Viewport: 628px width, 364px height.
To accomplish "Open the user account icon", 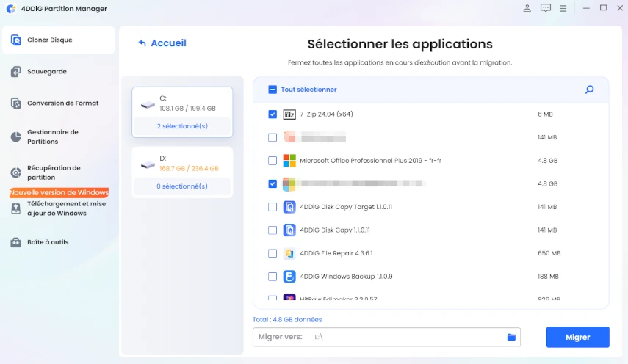I will 527,8.
